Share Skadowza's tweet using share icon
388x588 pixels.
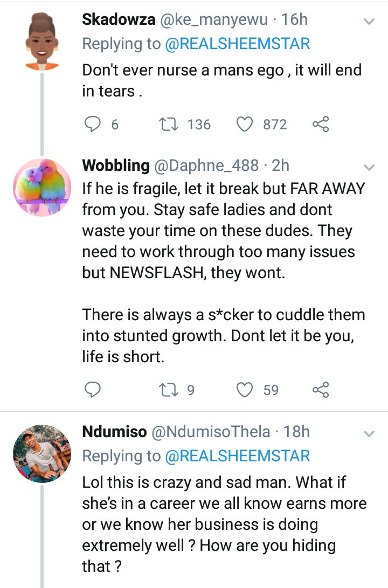pos(321,124)
